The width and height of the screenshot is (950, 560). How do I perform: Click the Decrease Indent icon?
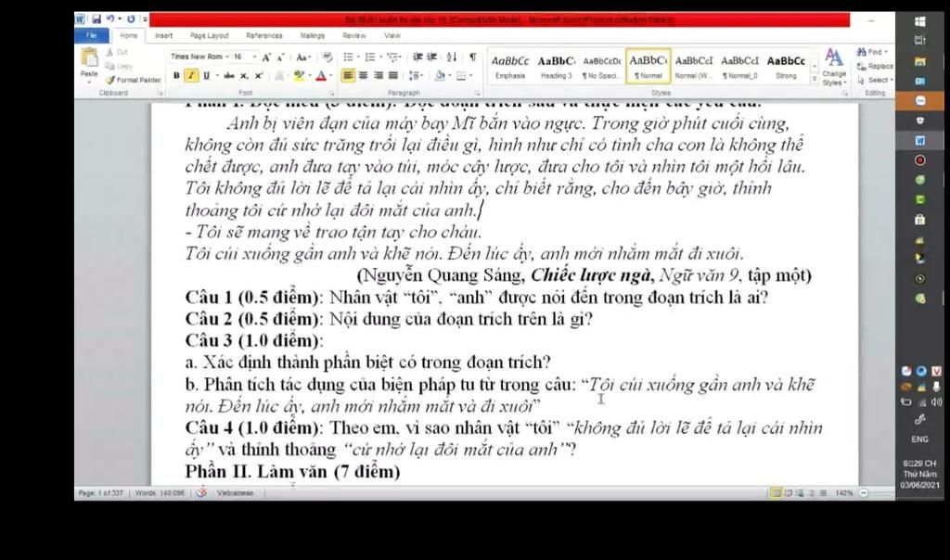click(x=417, y=57)
